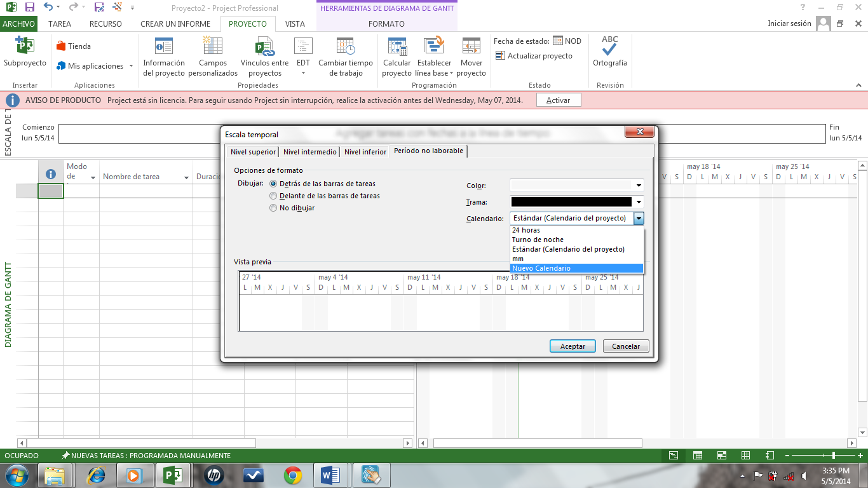Screen dimensions: 868x488
Task: Collapse the Calendario dropdown
Action: pos(639,218)
